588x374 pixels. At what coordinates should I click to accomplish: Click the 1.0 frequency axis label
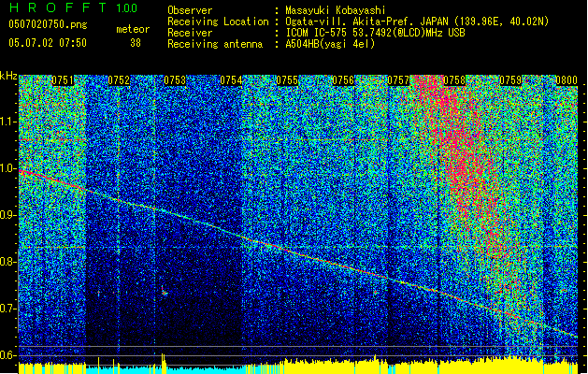[7, 168]
